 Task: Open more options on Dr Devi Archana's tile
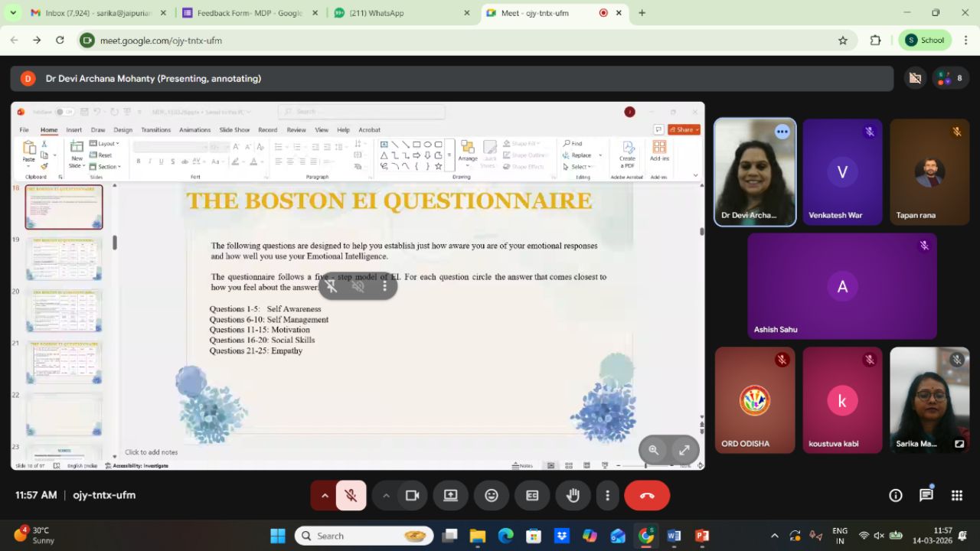pos(782,132)
